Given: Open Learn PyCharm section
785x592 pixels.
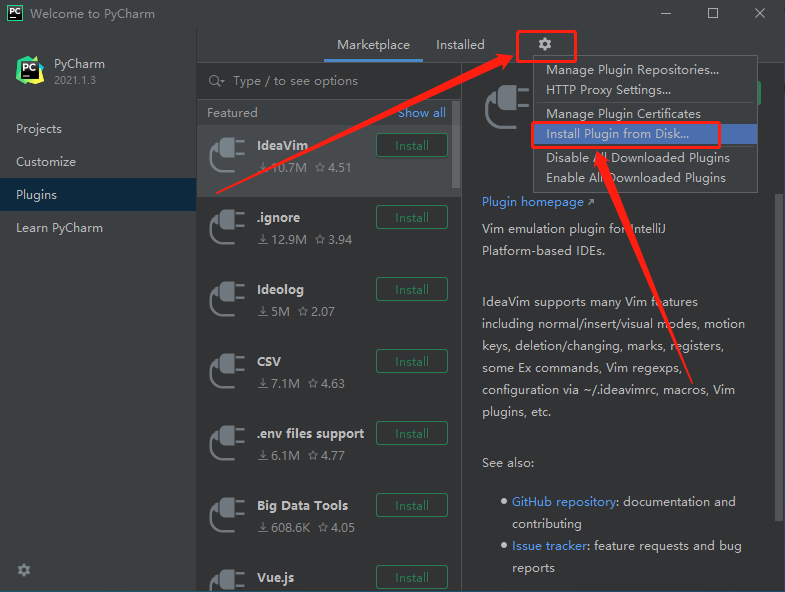Looking at the screenshot, I should point(98,227).
